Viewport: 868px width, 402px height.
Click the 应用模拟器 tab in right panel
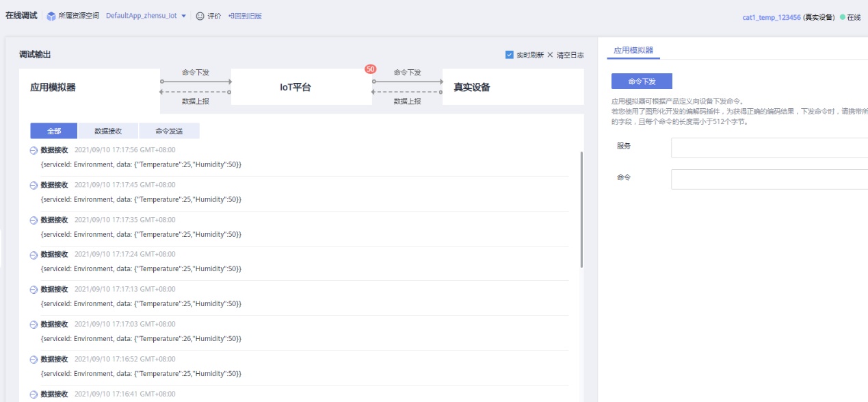coord(633,51)
